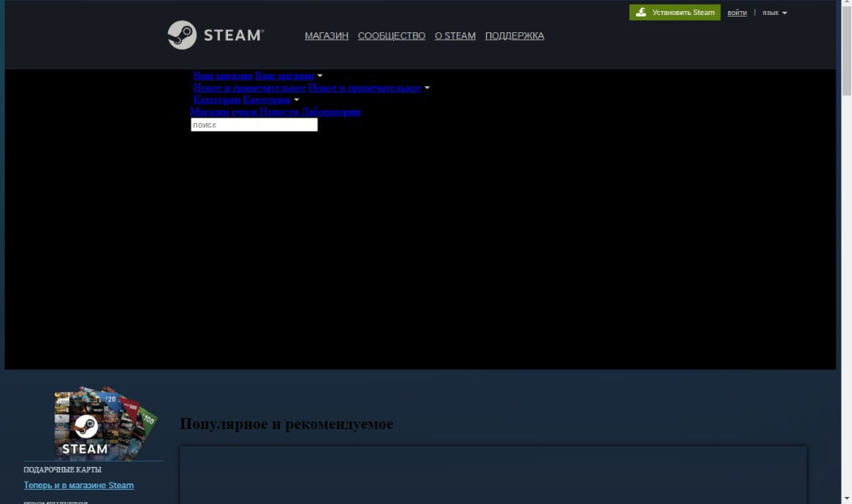Expand the arrow beside Категории

pyautogui.click(x=296, y=100)
